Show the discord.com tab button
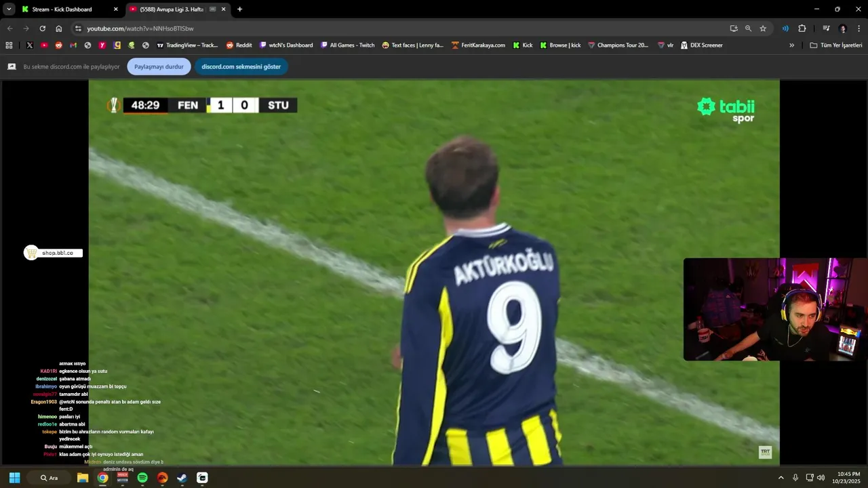Viewport: 868px width, 488px height. coord(241,66)
